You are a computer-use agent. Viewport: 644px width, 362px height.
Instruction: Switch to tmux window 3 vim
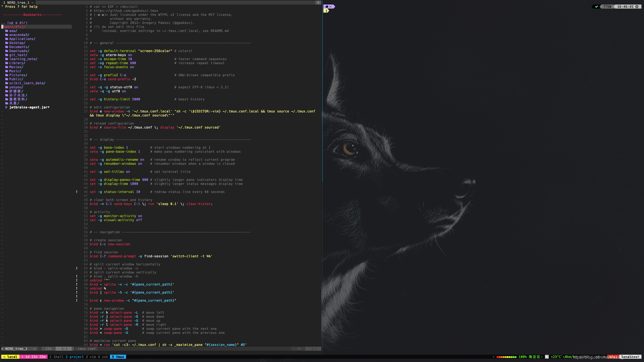91,357
